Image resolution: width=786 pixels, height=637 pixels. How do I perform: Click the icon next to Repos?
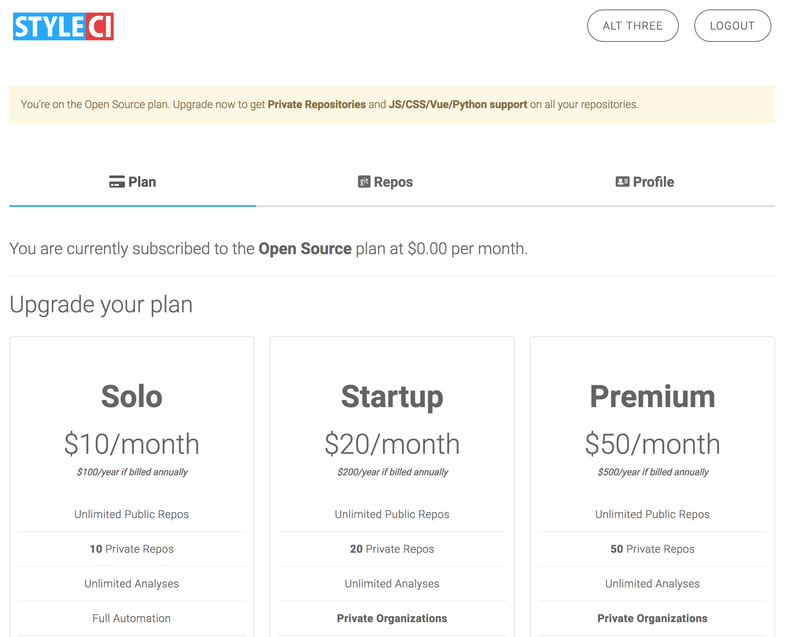pos(364,182)
